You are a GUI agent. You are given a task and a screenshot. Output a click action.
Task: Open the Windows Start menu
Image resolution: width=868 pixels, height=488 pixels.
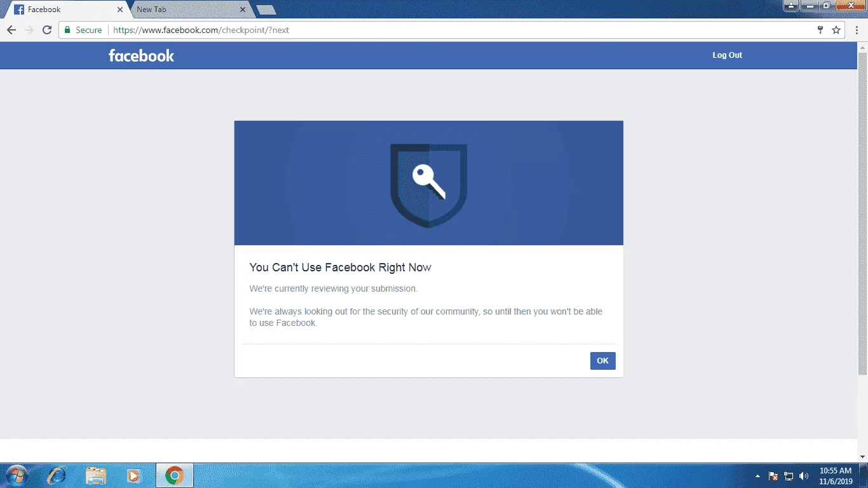click(17, 475)
